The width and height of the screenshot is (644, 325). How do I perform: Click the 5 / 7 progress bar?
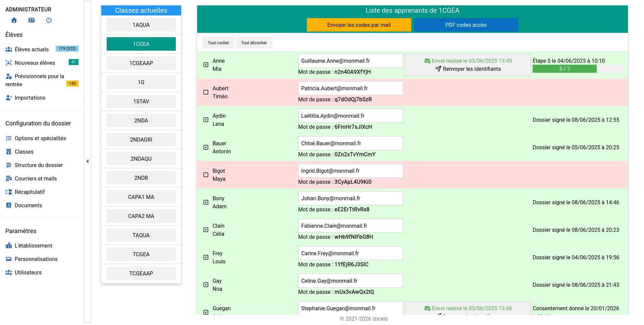[x=577, y=69]
